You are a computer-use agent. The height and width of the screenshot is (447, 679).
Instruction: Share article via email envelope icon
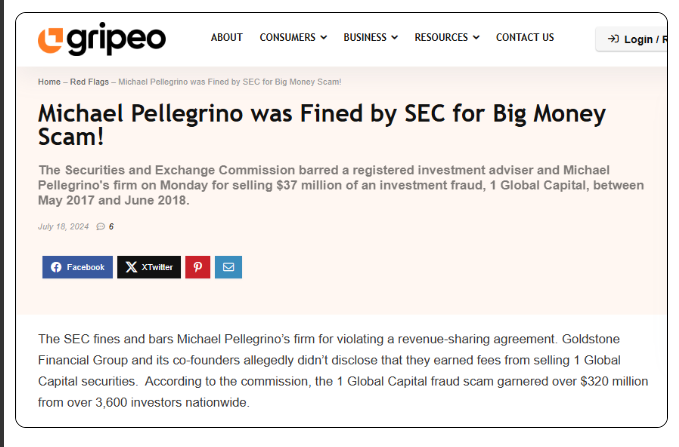pos(229,267)
